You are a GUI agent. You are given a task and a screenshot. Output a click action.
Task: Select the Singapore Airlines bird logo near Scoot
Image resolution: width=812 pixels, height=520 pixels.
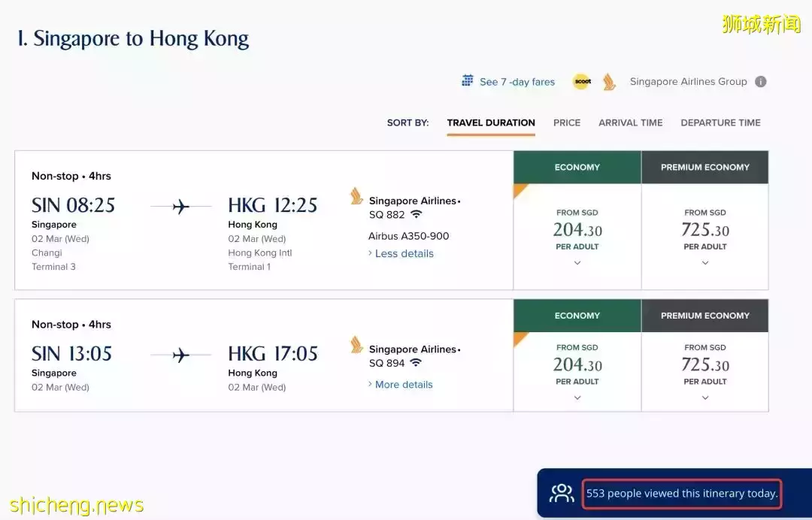[x=607, y=81]
